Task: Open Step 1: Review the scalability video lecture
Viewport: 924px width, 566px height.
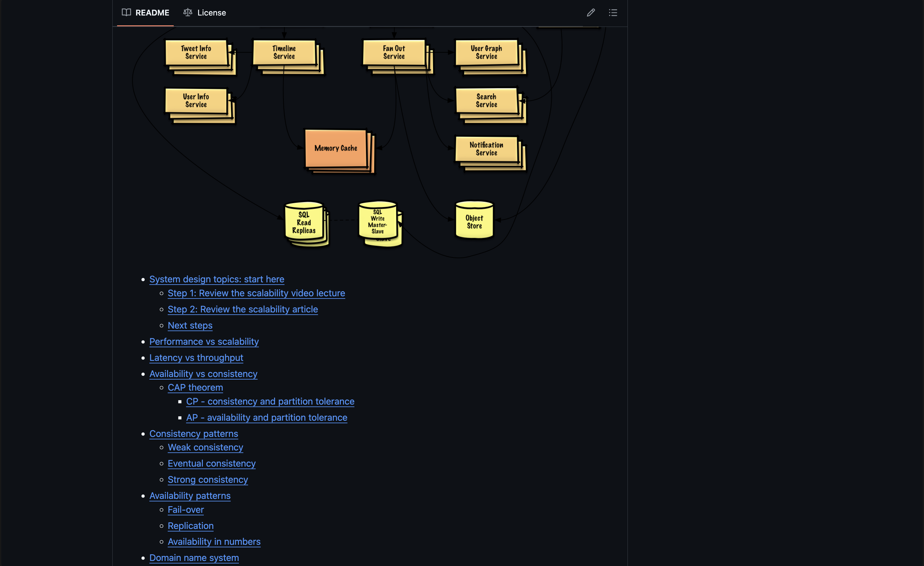Action: tap(257, 293)
